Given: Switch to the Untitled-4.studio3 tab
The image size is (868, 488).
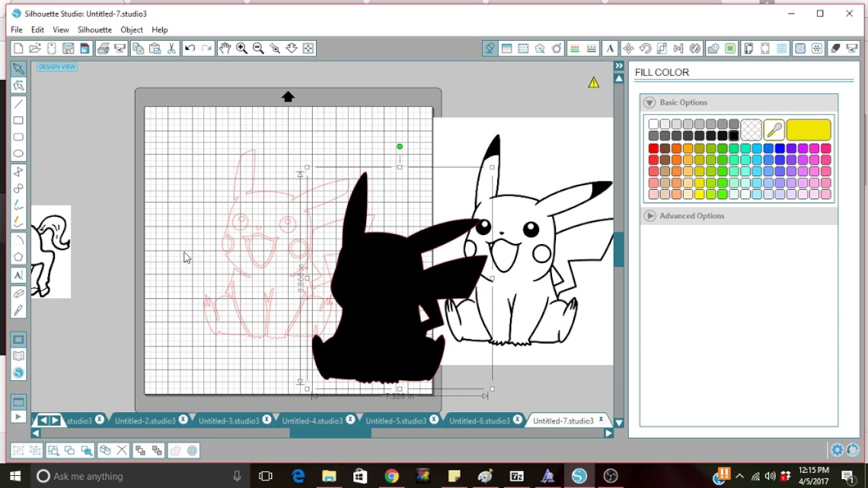Looking at the screenshot, I should coord(312,421).
